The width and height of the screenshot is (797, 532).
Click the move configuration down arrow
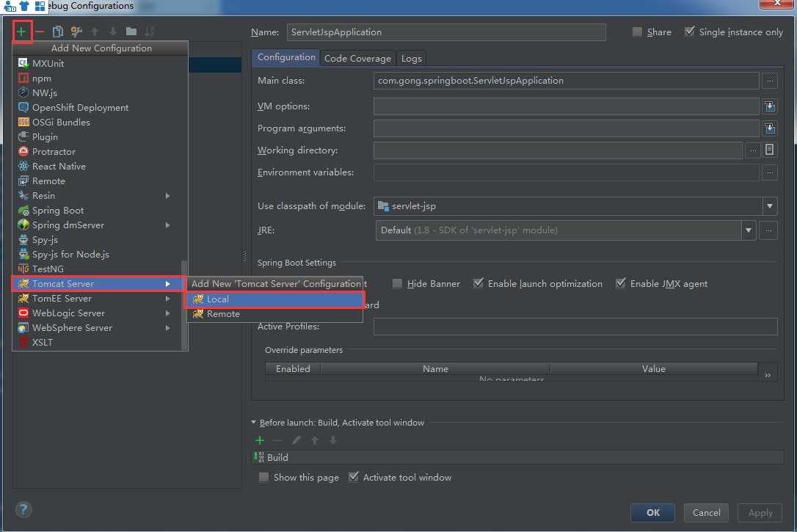point(113,32)
